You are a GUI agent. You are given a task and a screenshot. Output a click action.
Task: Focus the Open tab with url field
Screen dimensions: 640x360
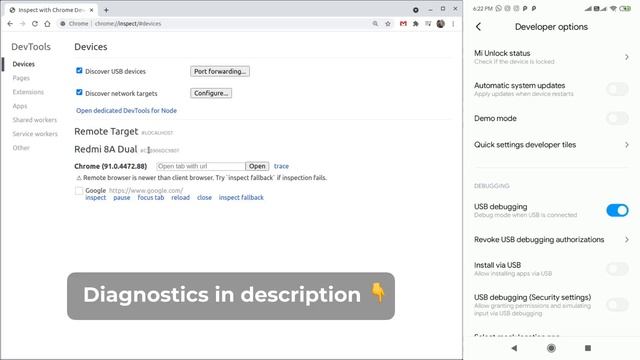point(201,166)
